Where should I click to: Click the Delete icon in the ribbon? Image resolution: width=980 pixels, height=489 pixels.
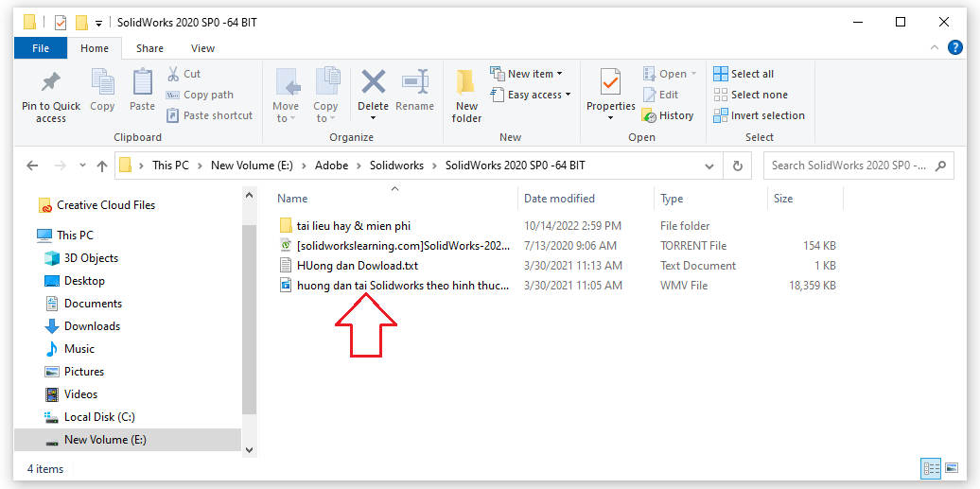coord(373,83)
